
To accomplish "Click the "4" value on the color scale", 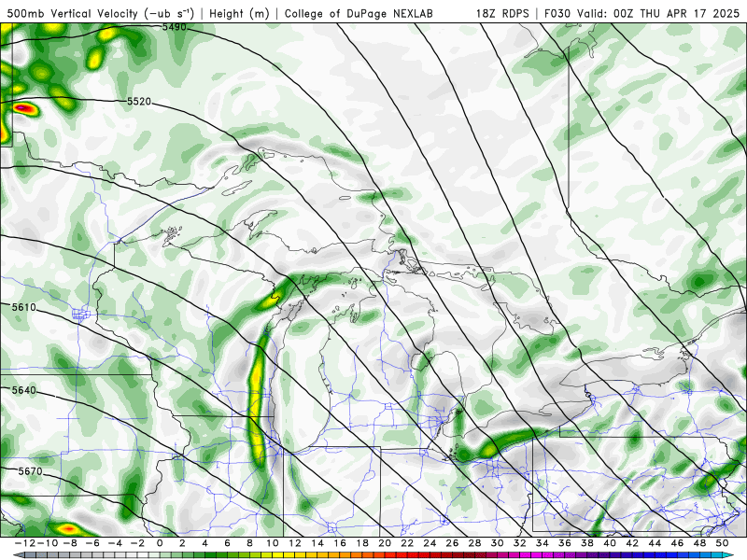I will [204, 543].
